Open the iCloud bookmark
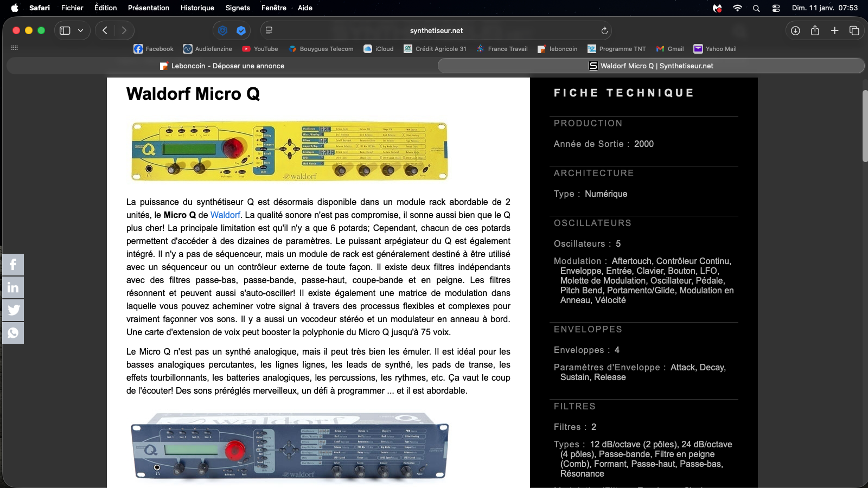Image resolution: width=868 pixels, height=488 pixels. click(x=379, y=49)
